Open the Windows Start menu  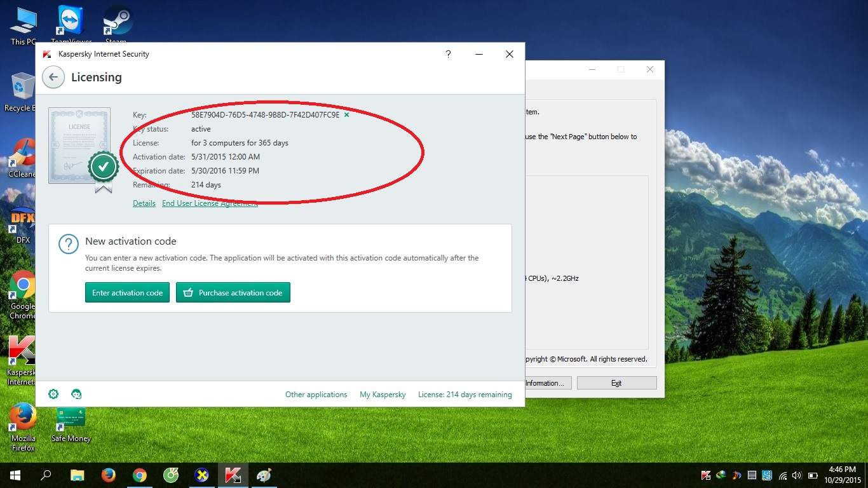pos(15,475)
